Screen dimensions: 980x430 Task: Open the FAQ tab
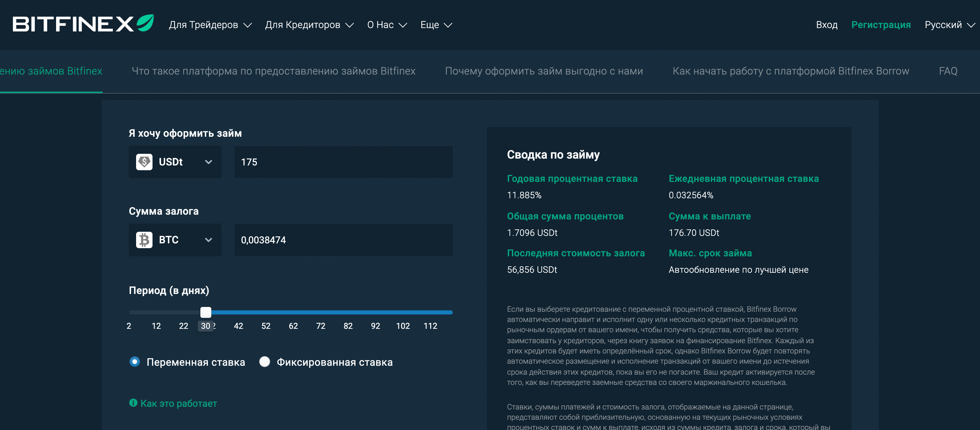tap(948, 71)
